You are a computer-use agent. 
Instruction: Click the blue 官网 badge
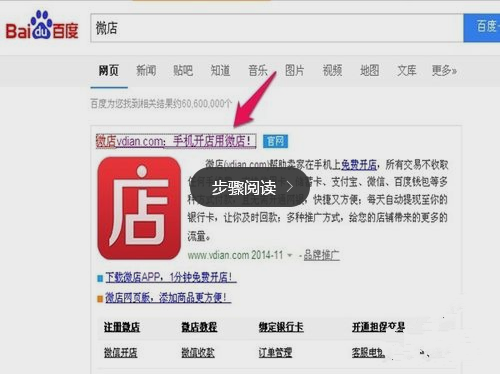click(x=275, y=141)
